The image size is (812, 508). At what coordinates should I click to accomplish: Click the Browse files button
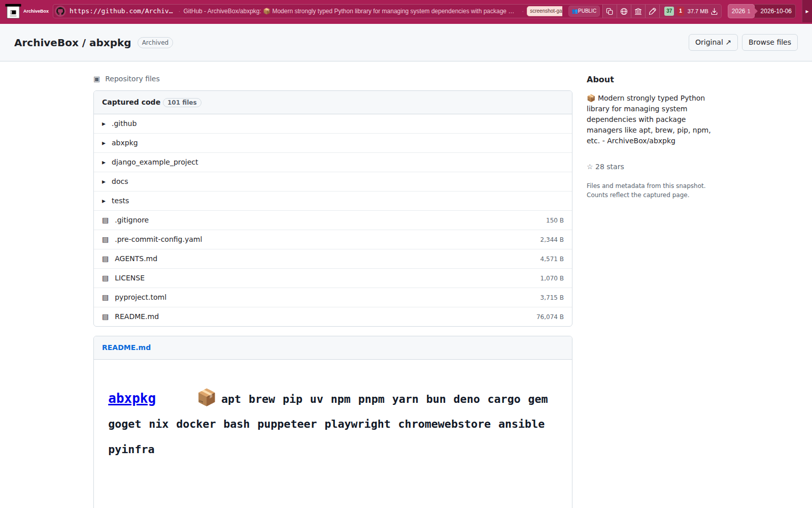tap(769, 43)
